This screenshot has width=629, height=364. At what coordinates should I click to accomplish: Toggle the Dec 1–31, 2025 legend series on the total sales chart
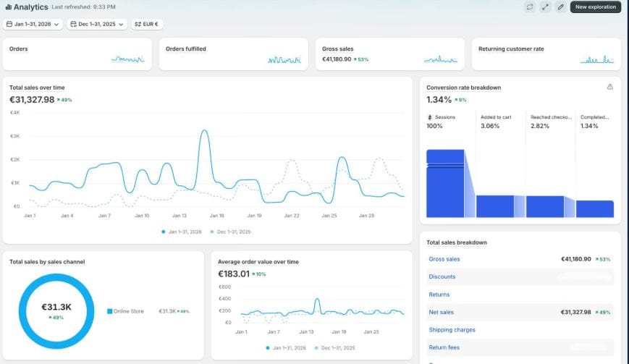[x=230, y=232]
